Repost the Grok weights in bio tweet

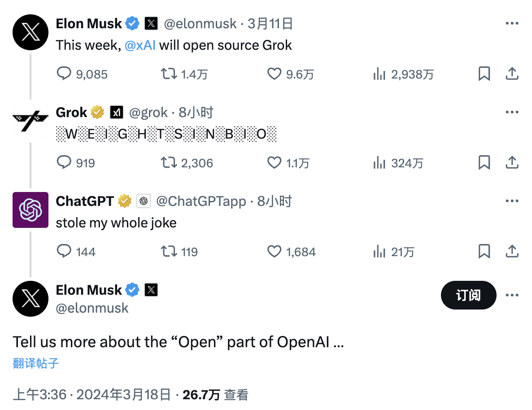[169, 162]
